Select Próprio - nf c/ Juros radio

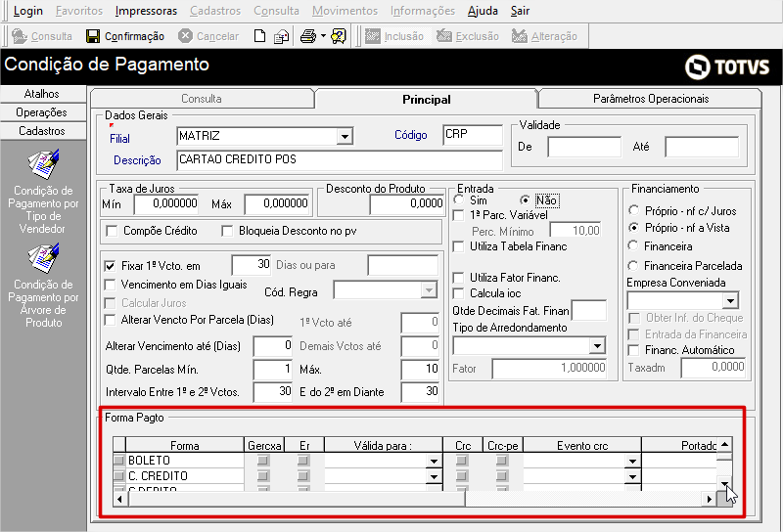coord(633,210)
